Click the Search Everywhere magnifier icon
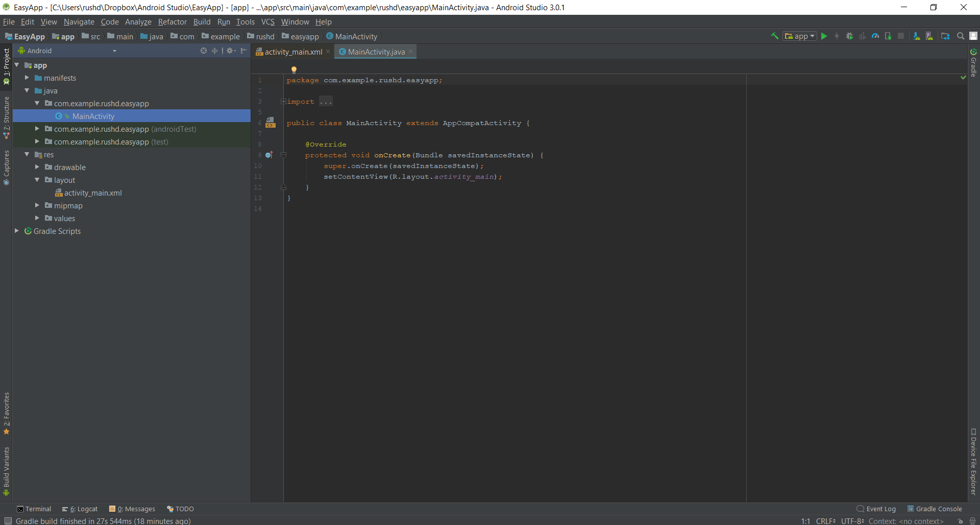Image resolution: width=980 pixels, height=525 pixels. click(961, 36)
